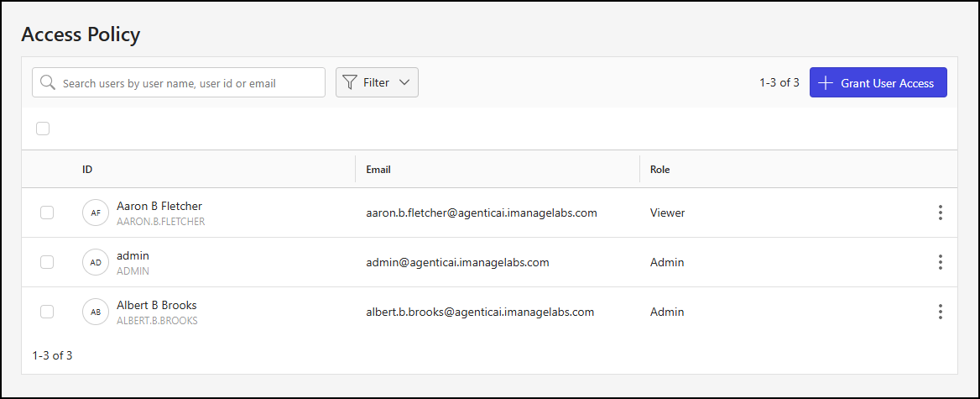Image resolution: width=980 pixels, height=399 pixels.
Task: Click the magnifying glass search icon
Action: pos(48,82)
